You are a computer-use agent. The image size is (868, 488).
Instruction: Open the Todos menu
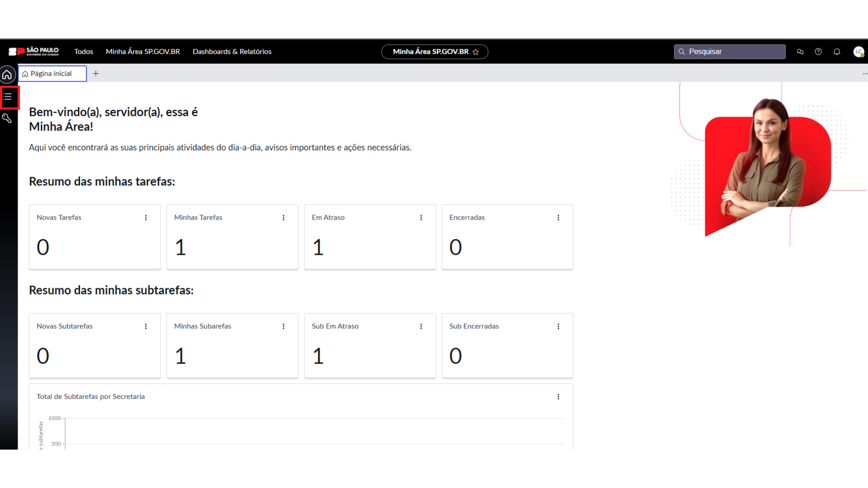pos(84,52)
